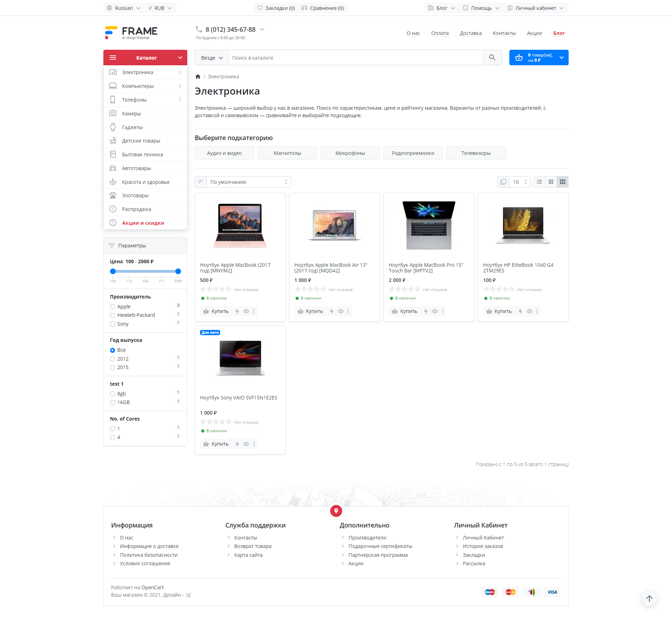Click the Сравнение scales icon
This screenshot has width=672, height=621.
[x=304, y=8]
